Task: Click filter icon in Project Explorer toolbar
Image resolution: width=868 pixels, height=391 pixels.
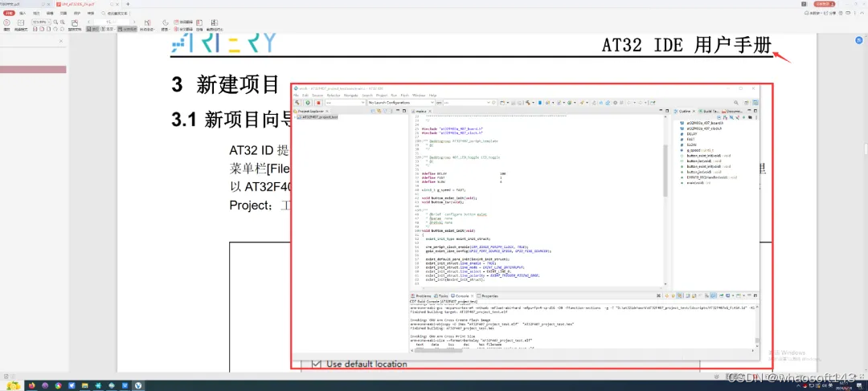Action: point(385,111)
